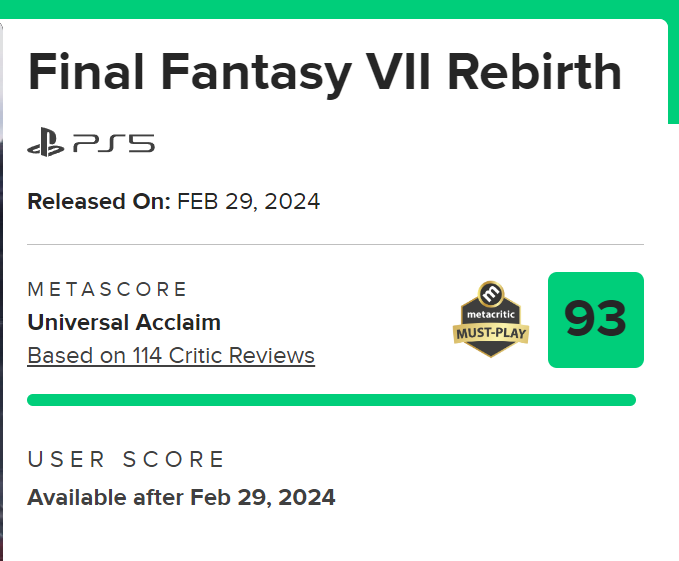Image resolution: width=679 pixels, height=561 pixels.
Task: Click the 114 number in the reviews link
Action: (150, 355)
